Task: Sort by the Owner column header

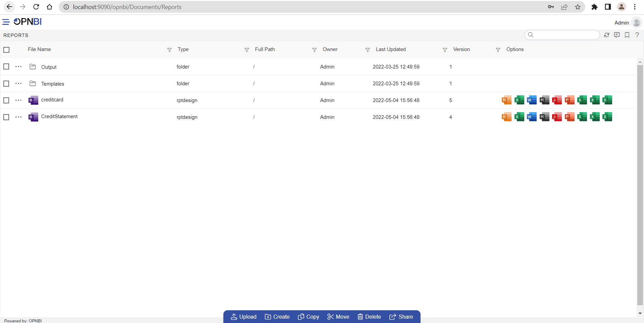Action: [330, 49]
